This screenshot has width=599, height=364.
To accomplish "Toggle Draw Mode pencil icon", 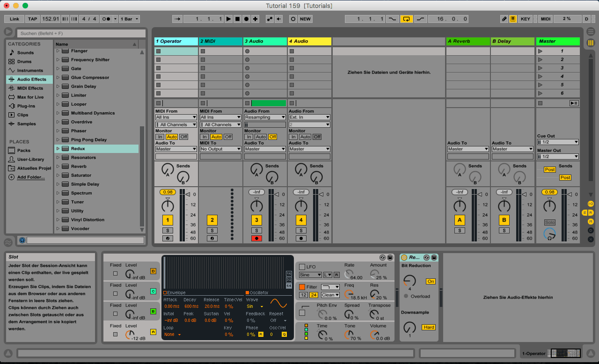I will click(x=504, y=19).
